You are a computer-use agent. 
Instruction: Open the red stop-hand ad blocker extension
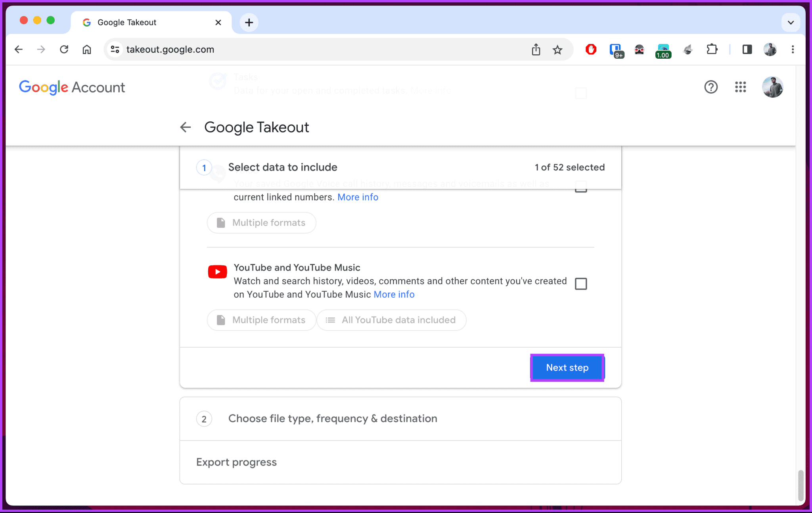591,50
